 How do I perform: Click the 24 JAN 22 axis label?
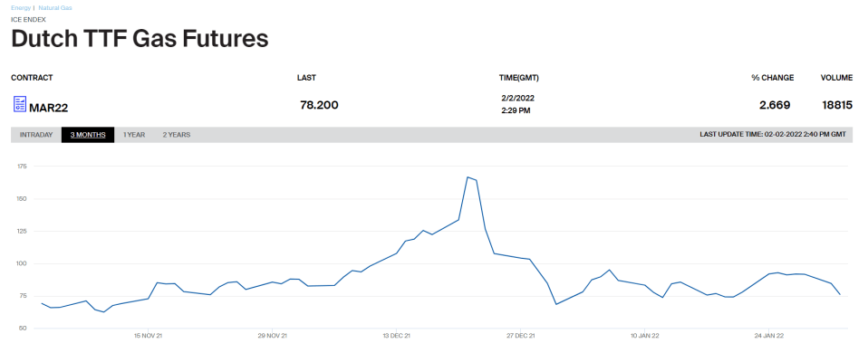pyautogui.click(x=770, y=336)
